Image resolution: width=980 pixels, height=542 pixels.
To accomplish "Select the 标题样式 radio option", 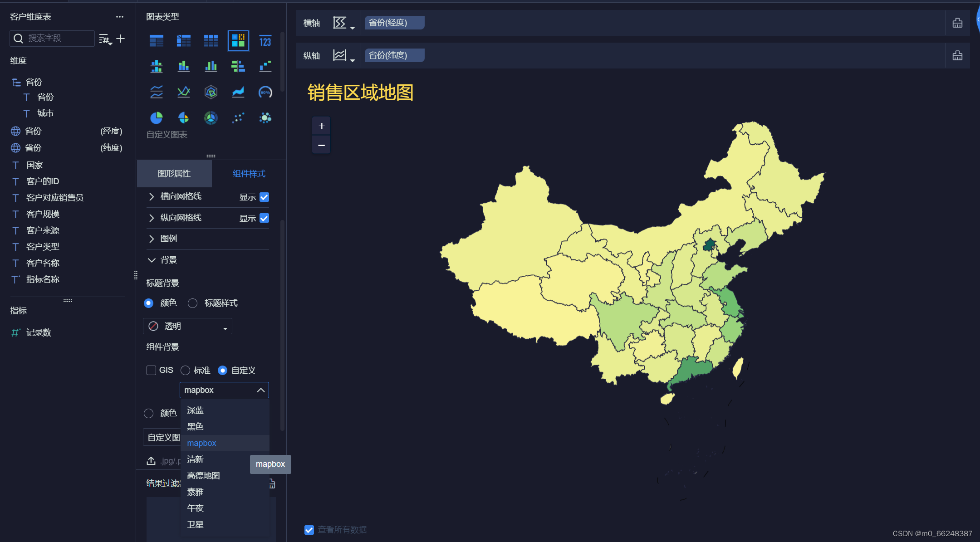I will [x=192, y=303].
